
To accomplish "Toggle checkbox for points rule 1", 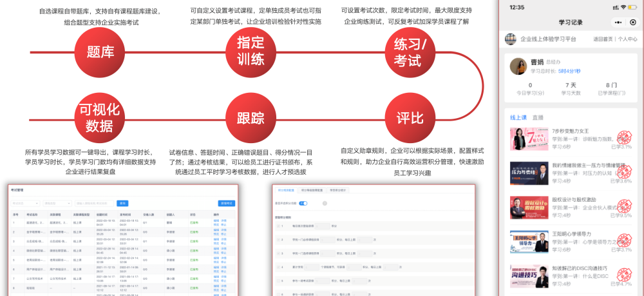I will pos(278,226).
